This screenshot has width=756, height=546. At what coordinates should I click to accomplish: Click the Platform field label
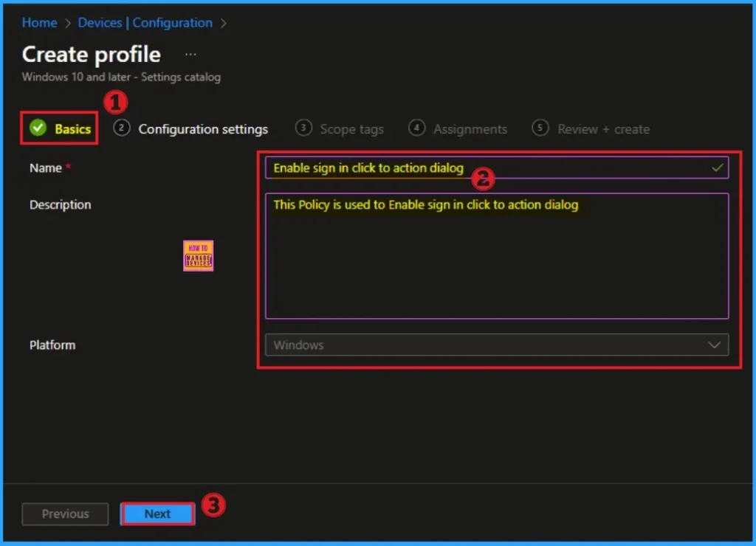coord(52,345)
